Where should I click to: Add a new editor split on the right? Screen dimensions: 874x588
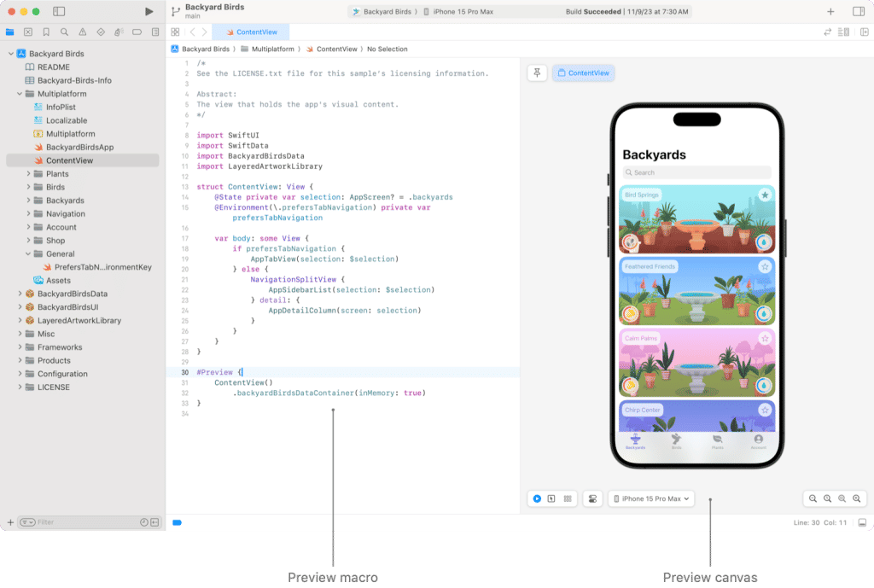[864, 32]
